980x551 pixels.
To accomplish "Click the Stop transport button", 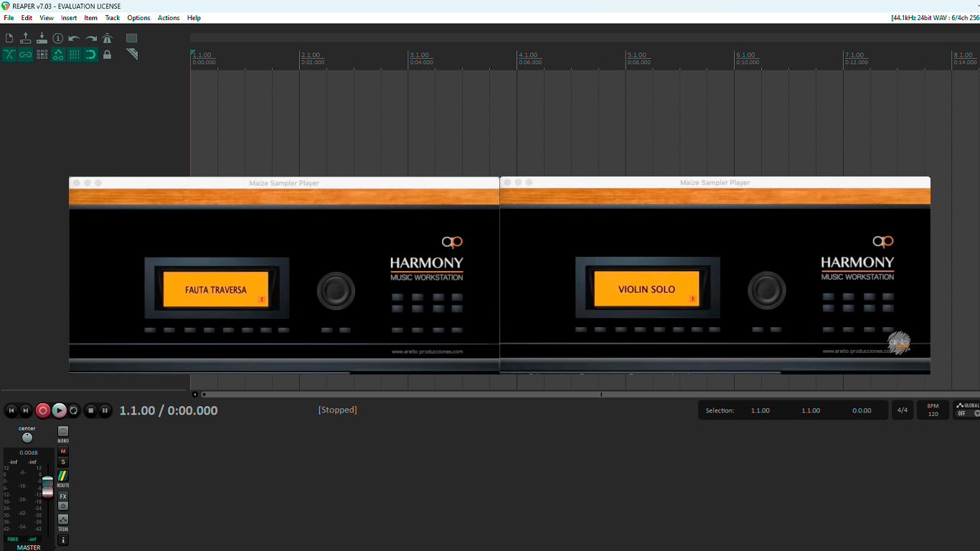I will click(x=90, y=410).
